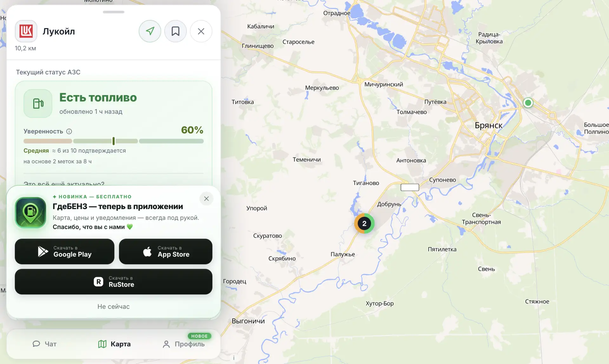Click the map attribution info icon
This screenshot has height=364, width=609.
click(234, 358)
